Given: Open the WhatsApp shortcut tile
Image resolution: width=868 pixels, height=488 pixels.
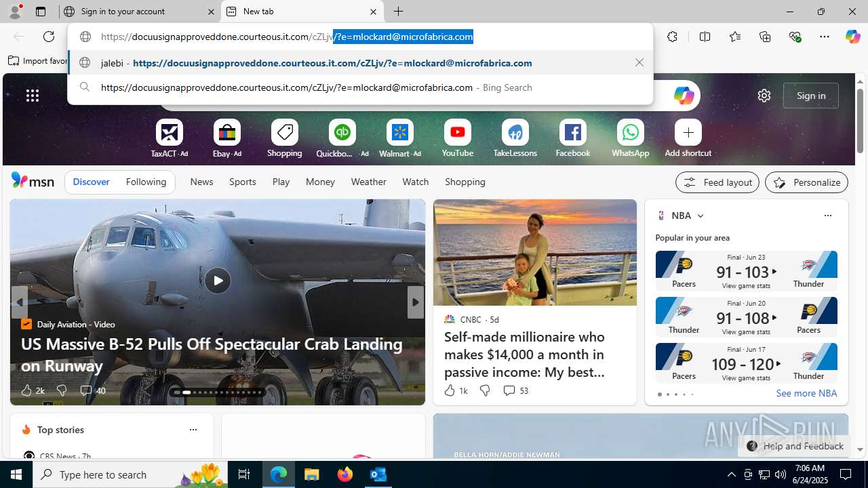Looking at the screenshot, I should coord(631,139).
